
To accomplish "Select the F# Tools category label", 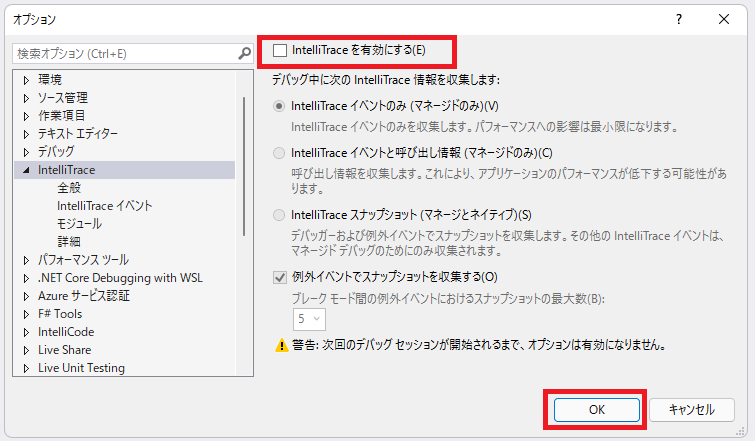I will [60, 314].
